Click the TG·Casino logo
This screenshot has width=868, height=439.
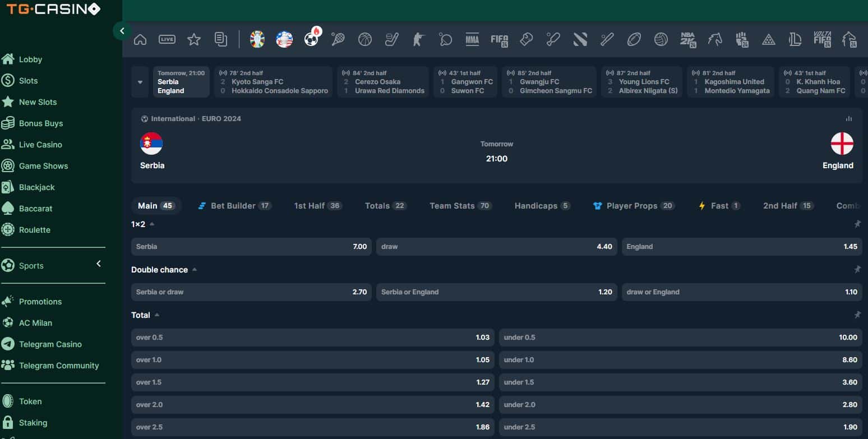[54, 9]
